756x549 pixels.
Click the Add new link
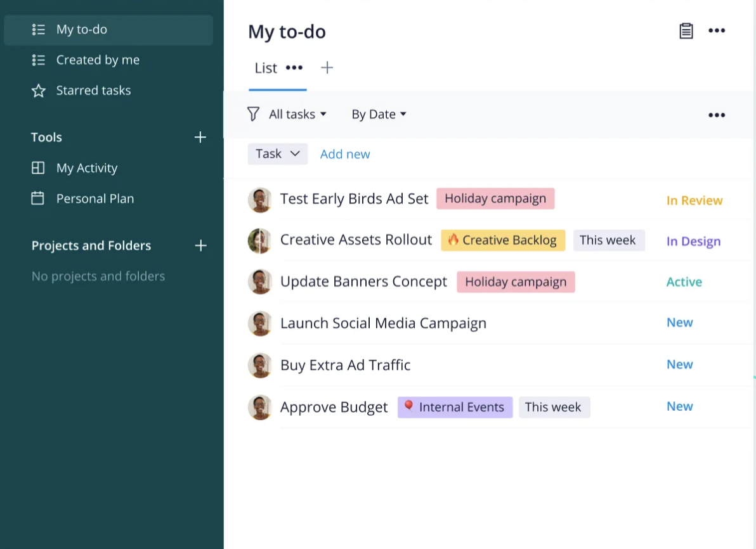[x=345, y=154]
